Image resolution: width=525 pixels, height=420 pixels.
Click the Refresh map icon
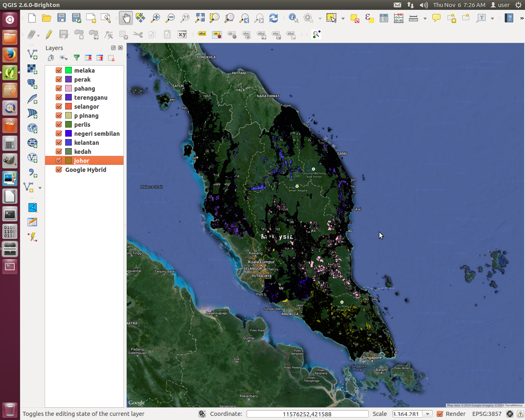click(274, 18)
